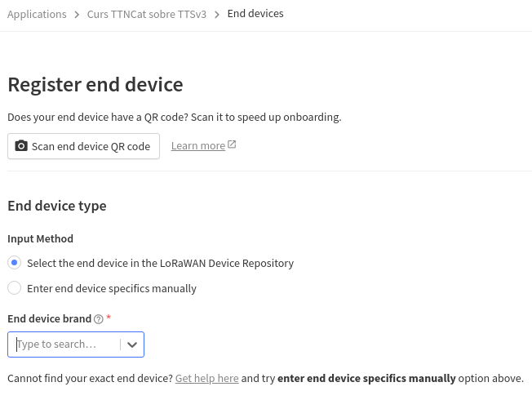Click the red required asterisk by End device brand
Screen dimensions: 532x400
click(x=109, y=318)
